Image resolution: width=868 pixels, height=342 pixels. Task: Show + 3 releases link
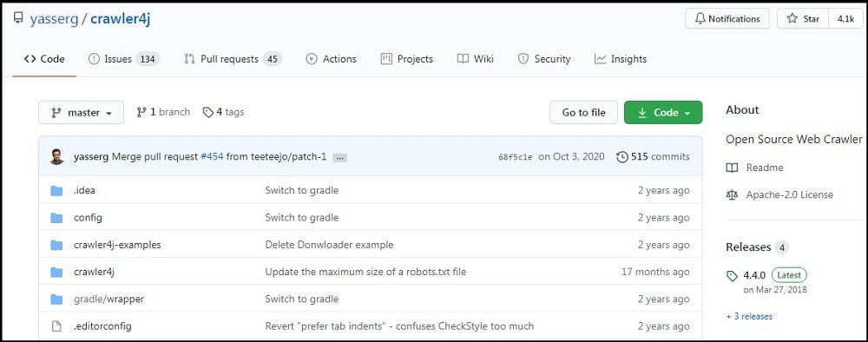(749, 317)
